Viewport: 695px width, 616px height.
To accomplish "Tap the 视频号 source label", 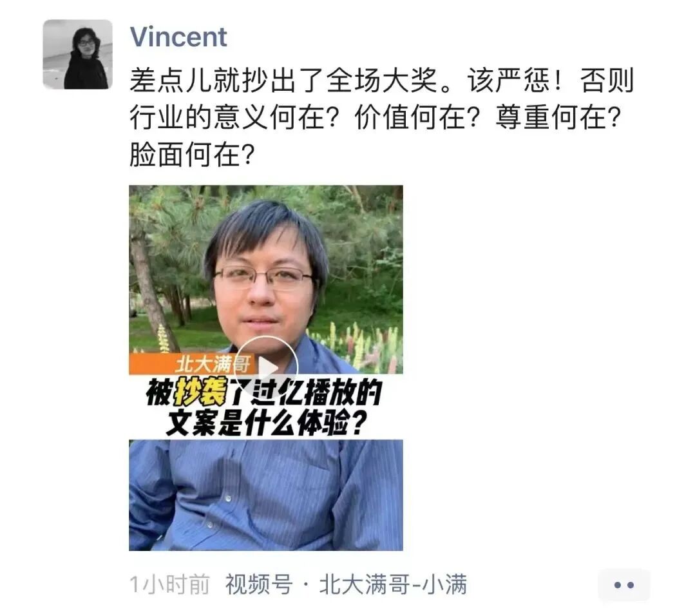I will coord(260,584).
